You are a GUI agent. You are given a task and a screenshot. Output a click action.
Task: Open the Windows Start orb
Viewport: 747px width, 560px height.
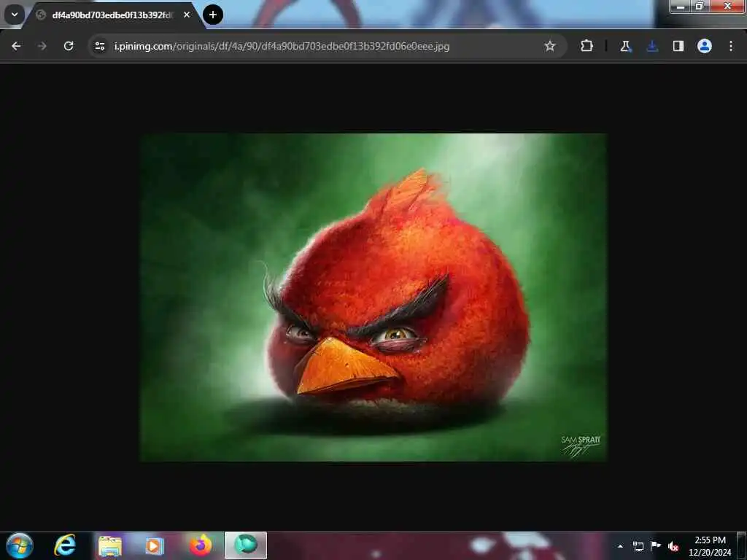19,545
